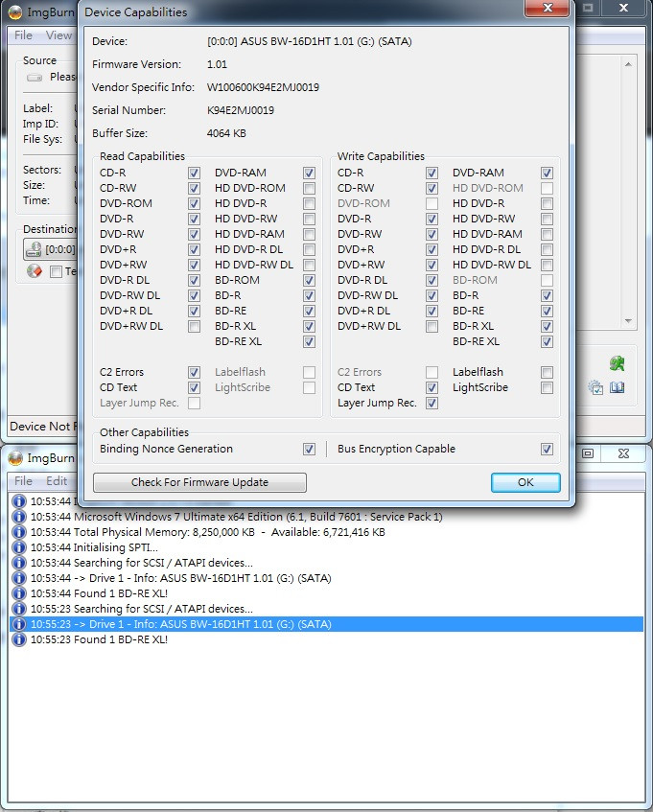
Task: Toggle the Test mode checkbox in main window
Action: [x=56, y=271]
